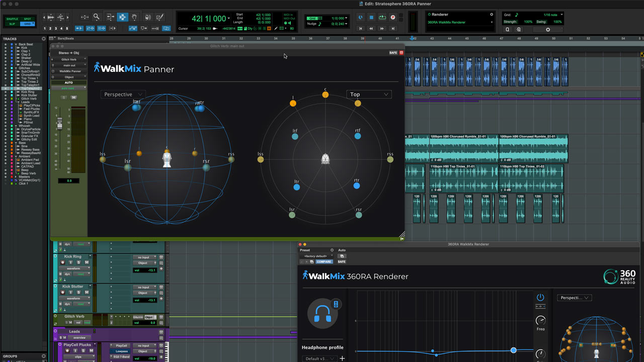Mute the Kick Stutter track

[87, 292]
